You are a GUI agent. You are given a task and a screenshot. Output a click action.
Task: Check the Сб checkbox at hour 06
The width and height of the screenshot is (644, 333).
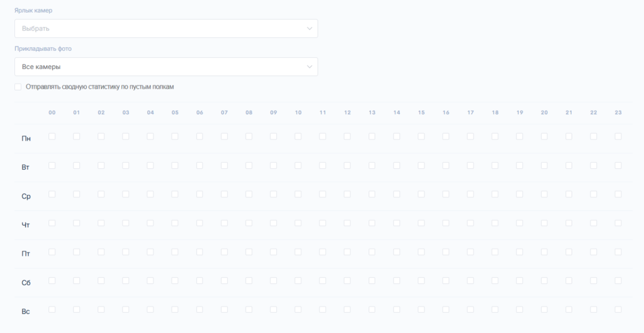tap(200, 281)
